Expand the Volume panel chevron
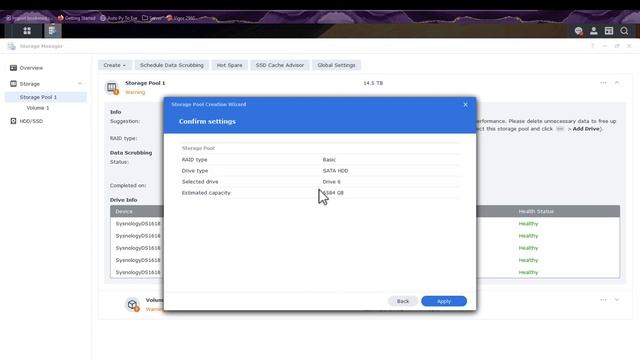This screenshot has width=640, height=360. (x=617, y=300)
